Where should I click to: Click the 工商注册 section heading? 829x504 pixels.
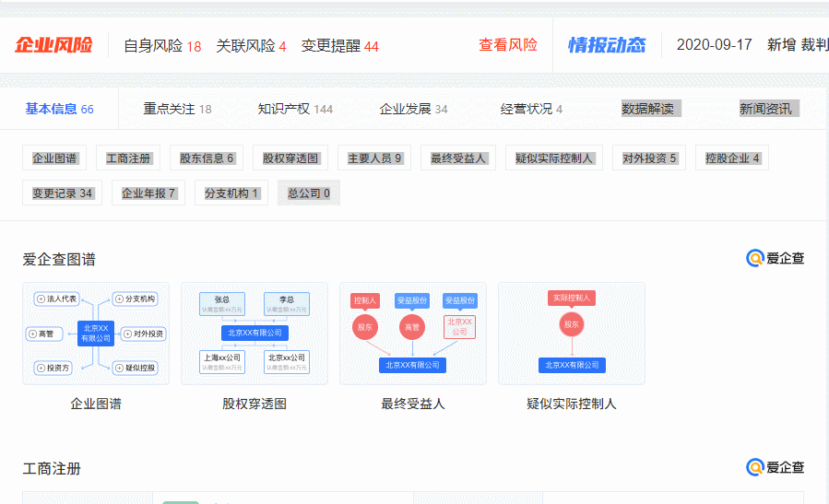tap(52, 469)
